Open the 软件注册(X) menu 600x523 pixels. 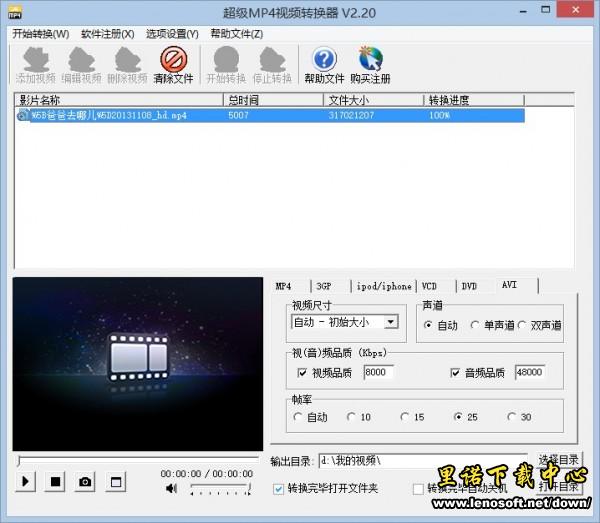coord(108,34)
